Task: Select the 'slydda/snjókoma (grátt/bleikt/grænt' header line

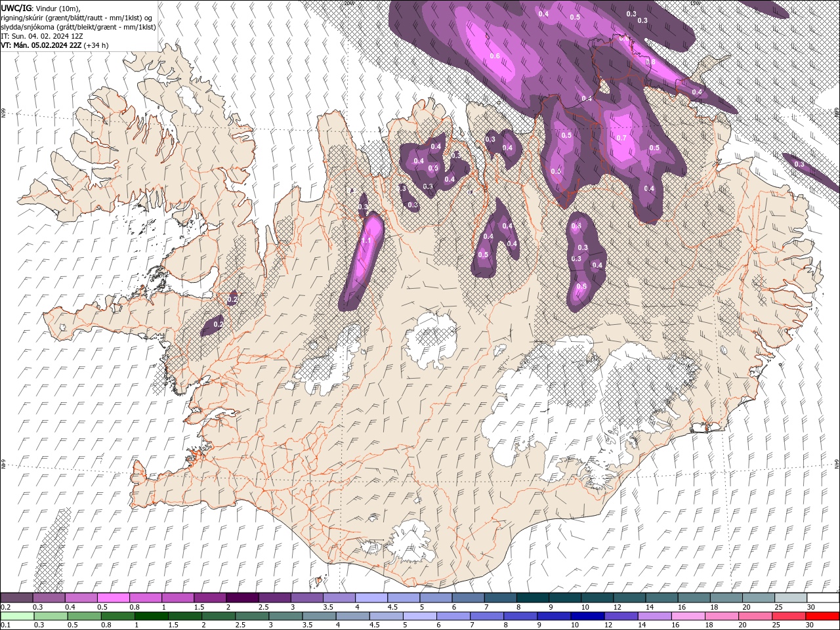Action: [77, 27]
